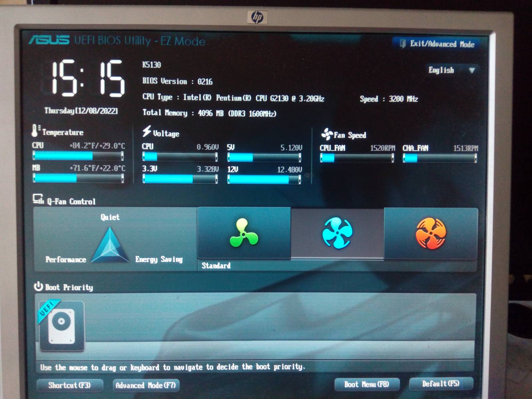Open Shortcut (F3) menu
The image size is (532, 399).
tap(69, 385)
